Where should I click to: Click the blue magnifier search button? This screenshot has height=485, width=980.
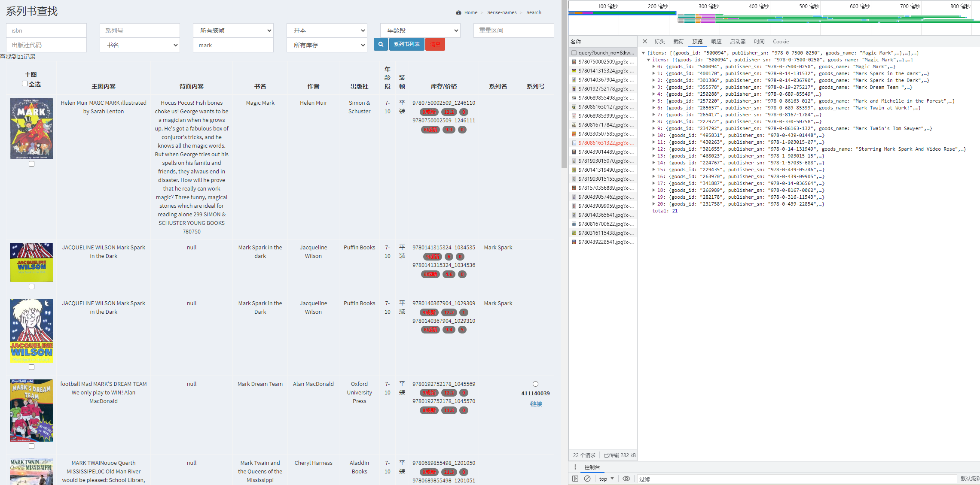click(x=381, y=44)
